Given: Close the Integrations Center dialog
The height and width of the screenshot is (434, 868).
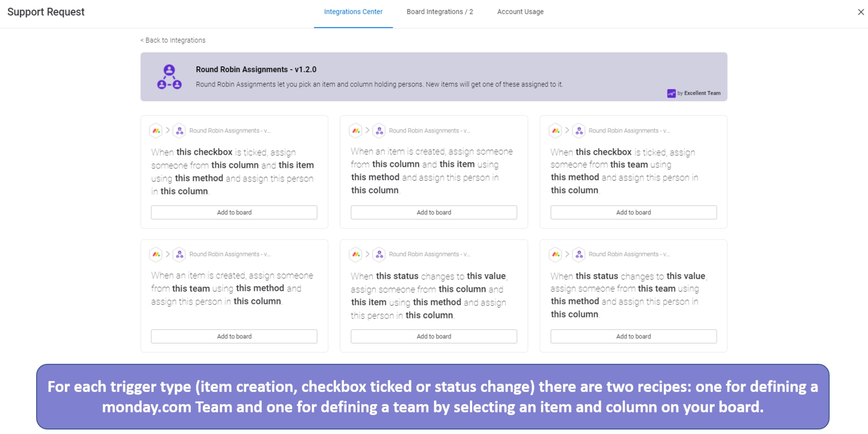Looking at the screenshot, I should pos(861,12).
